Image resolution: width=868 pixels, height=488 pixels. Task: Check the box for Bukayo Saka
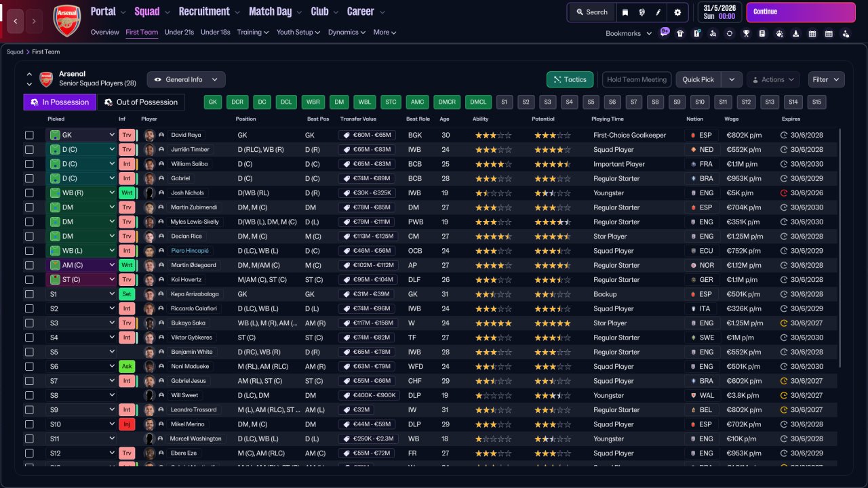point(29,323)
